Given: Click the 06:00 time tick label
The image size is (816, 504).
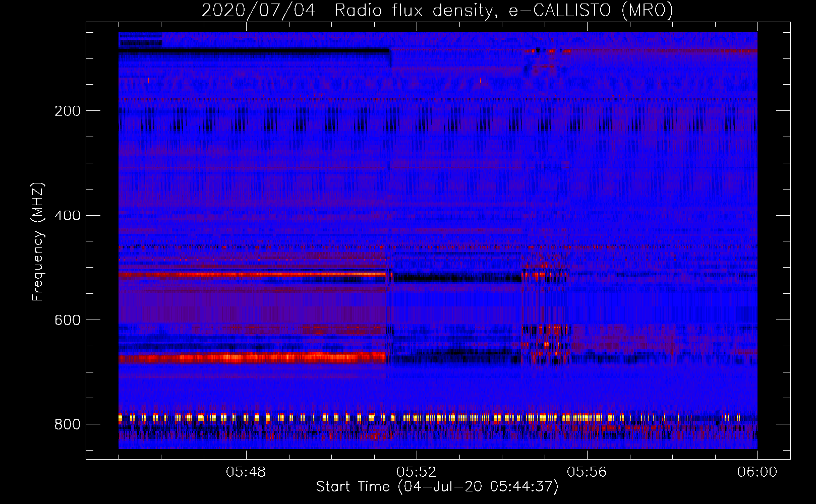Looking at the screenshot, I should click(757, 472).
